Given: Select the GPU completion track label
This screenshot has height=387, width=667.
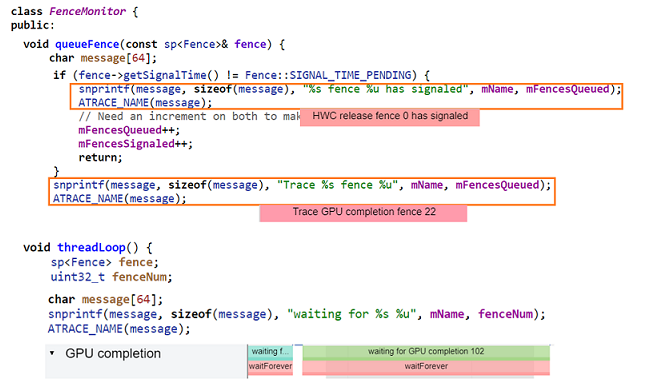Looking at the screenshot, I should click(x=113, y=353).
